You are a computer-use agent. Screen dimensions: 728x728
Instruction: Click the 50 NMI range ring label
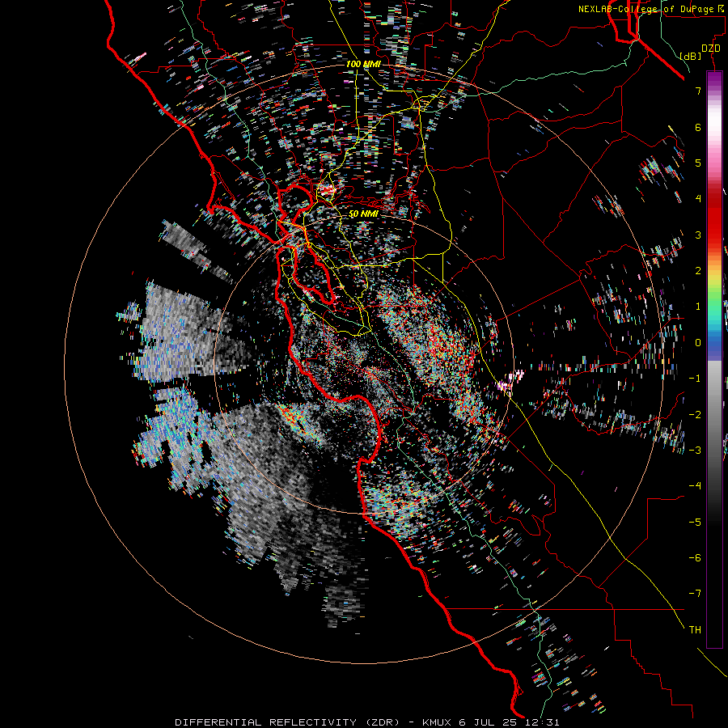363,214
